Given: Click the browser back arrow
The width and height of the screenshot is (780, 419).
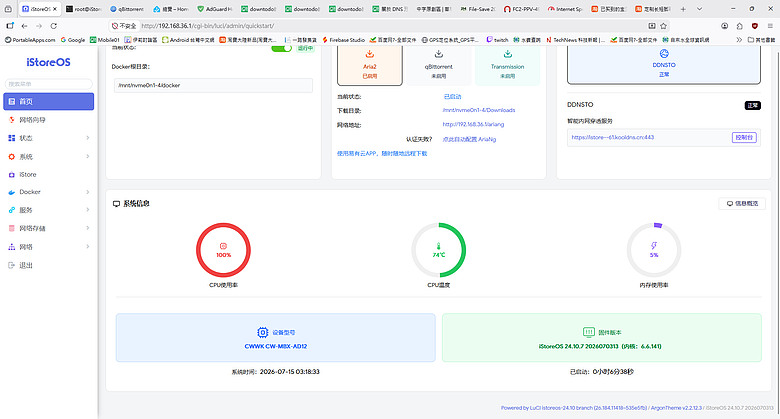Looking at the screenshot, I should coord(24,26).
